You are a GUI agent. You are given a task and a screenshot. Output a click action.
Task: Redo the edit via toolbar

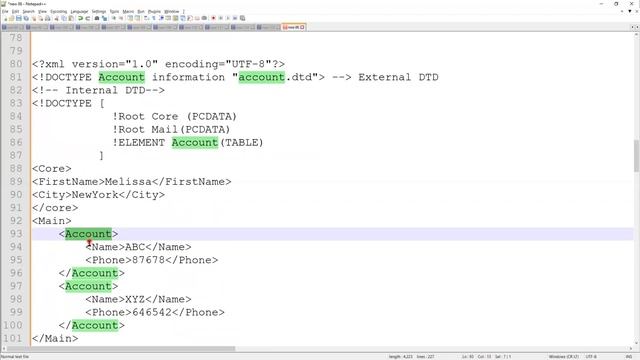[x=87, y=18]
